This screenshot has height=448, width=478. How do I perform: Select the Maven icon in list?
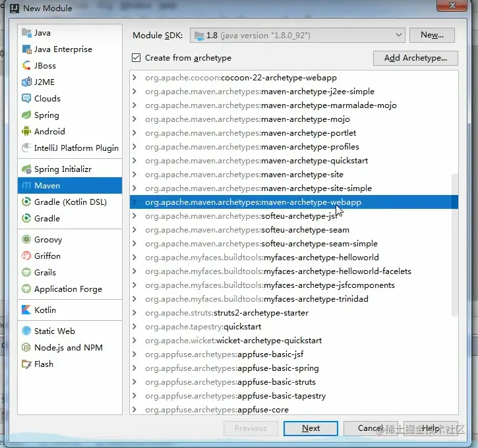pos(26,186)
